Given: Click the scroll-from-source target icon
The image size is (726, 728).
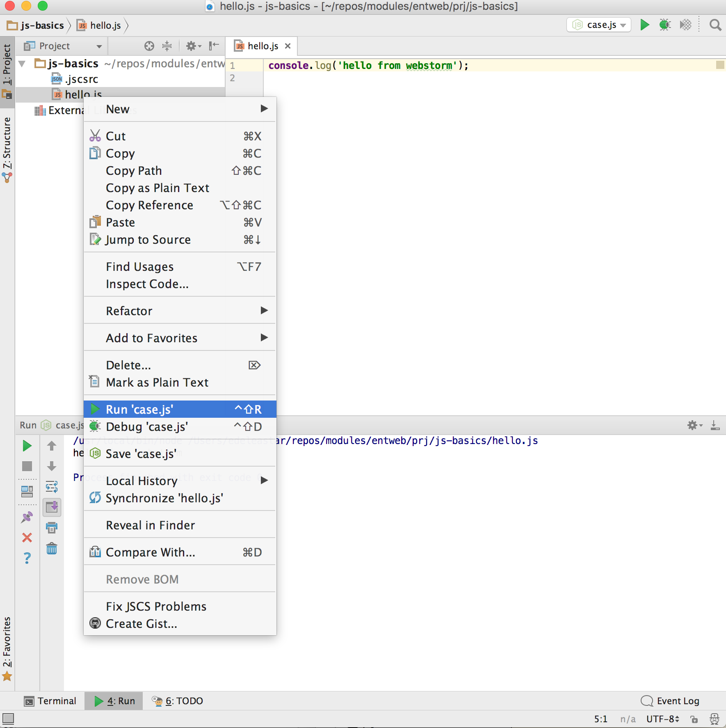Looking at the screenshot, I should [149, 46].
